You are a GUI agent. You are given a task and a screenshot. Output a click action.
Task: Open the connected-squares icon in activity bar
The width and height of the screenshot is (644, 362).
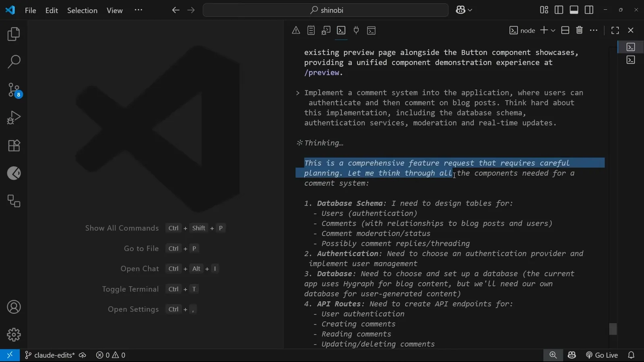point(14,201)
